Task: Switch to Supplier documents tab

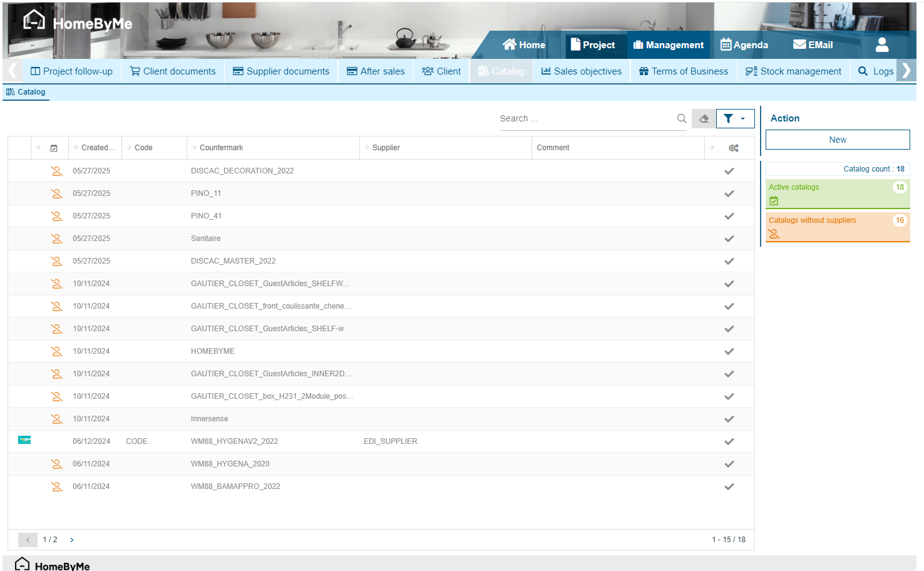Action: [281, 71]
